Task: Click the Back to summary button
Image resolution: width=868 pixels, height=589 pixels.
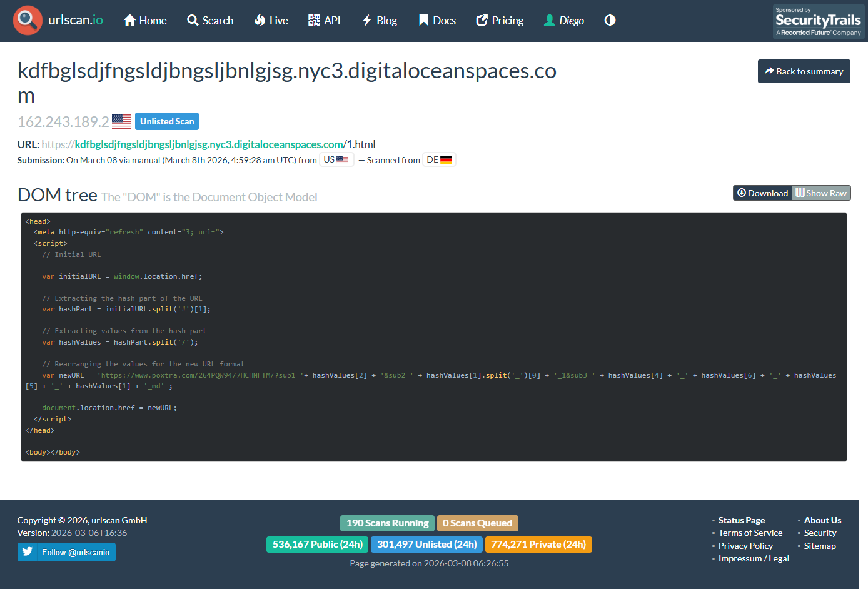Action: tap(804, 71)
